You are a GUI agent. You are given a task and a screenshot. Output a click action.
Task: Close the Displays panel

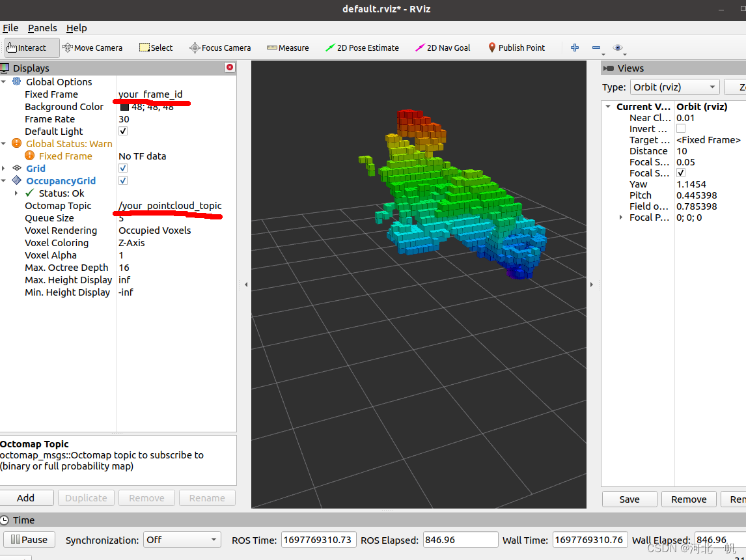[229, 68]
